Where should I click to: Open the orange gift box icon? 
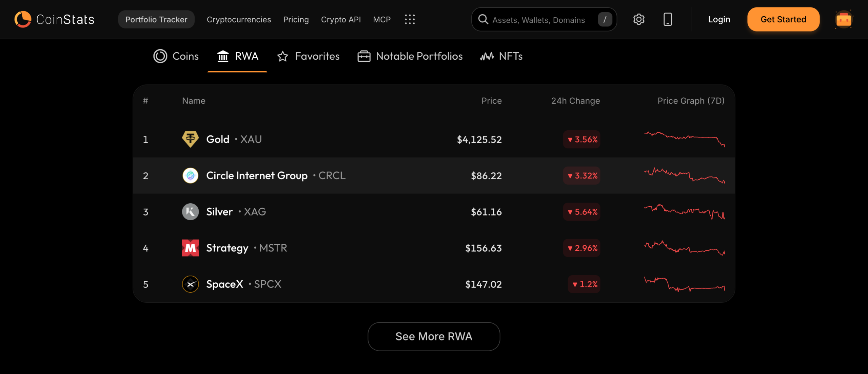(844, 19)
